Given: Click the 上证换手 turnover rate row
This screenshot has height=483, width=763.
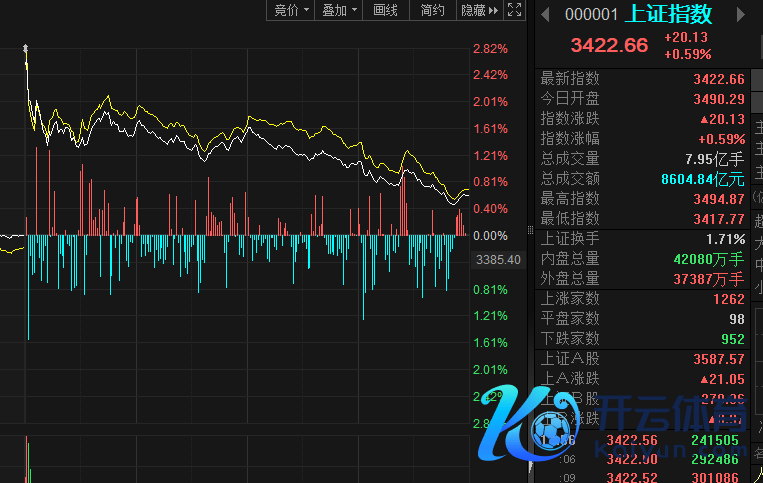Looking at the screenshot, I should [642, 239].
